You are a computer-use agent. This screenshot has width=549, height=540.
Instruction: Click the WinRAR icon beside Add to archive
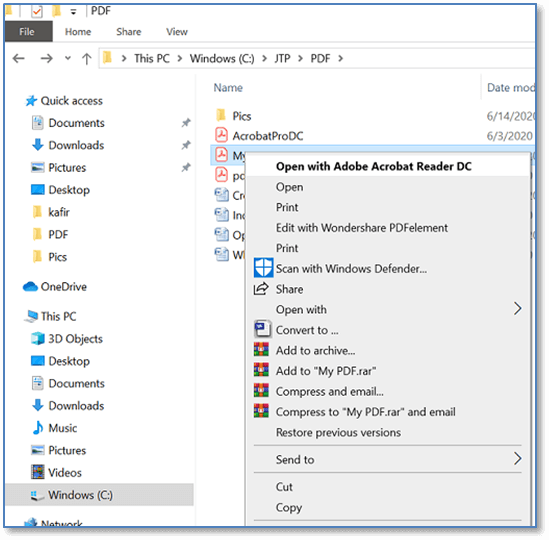click(261, 350)
